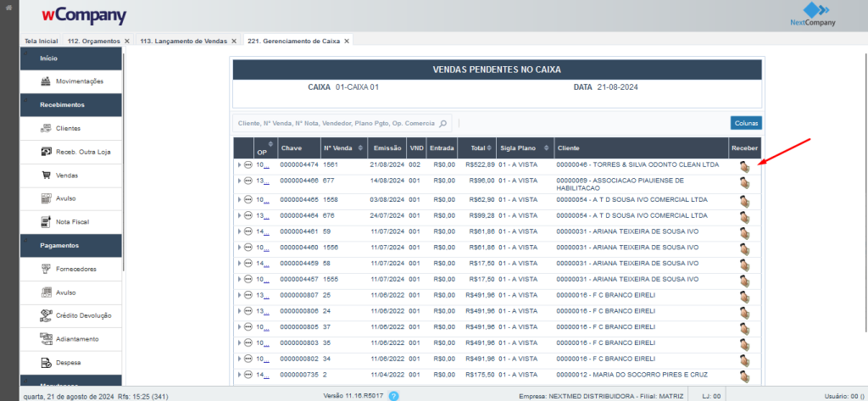Expand row for sale key 0000004461
Screen dimensions: 868x401
[239, 230]
